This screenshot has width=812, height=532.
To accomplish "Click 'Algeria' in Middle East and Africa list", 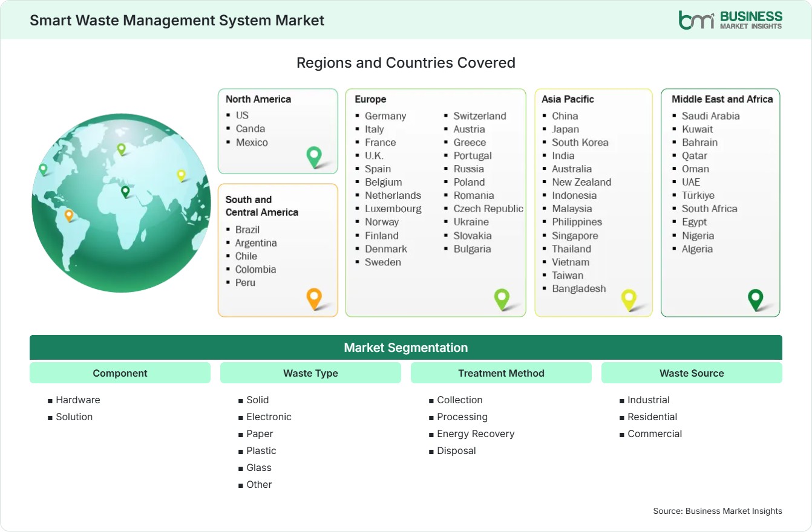I will (x=698, y=249).
